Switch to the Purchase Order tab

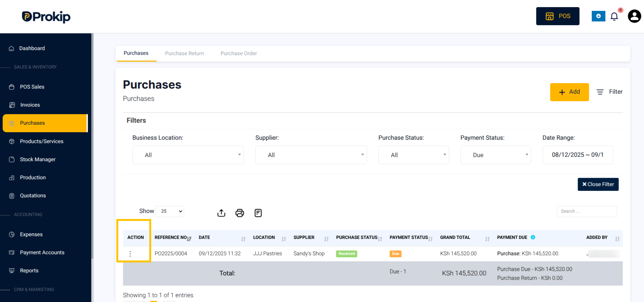point(239,54)
